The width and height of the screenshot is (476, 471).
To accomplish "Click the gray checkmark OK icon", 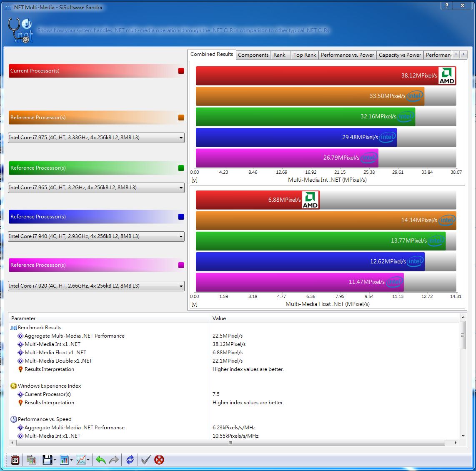I will pyautogui.click(x=145, y=460).
